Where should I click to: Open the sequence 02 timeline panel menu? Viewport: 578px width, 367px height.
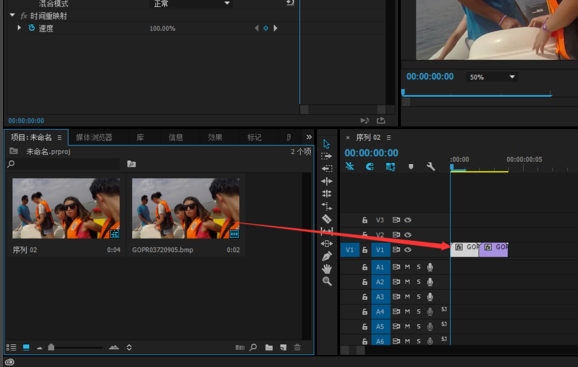click(x=389, y=137)
